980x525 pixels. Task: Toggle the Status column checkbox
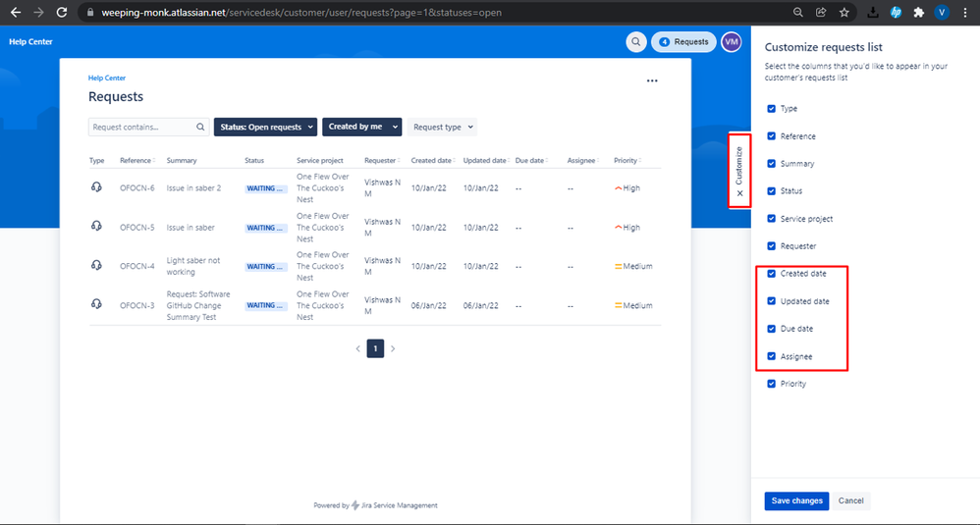click(x=771, y=191)
